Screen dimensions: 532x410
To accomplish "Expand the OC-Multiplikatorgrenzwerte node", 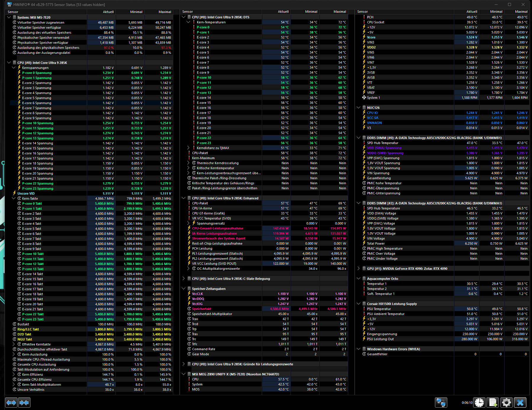I will pos(188,269).
